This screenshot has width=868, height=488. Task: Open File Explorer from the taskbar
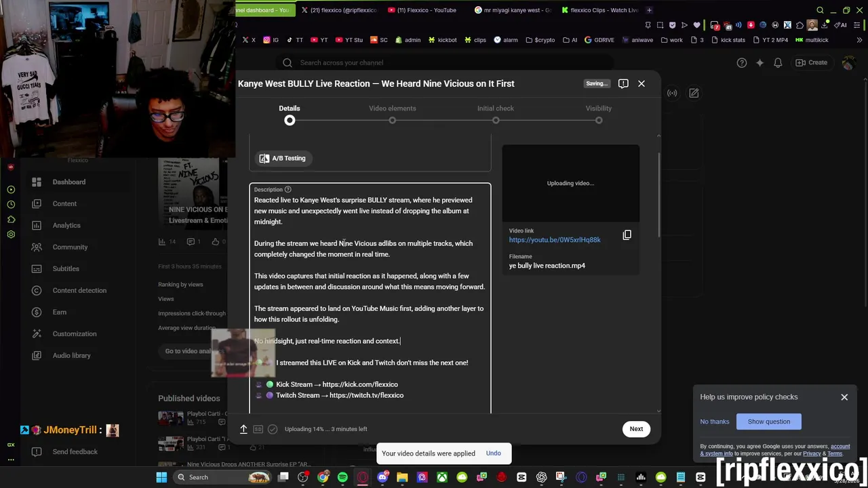[x=402, y=477]
